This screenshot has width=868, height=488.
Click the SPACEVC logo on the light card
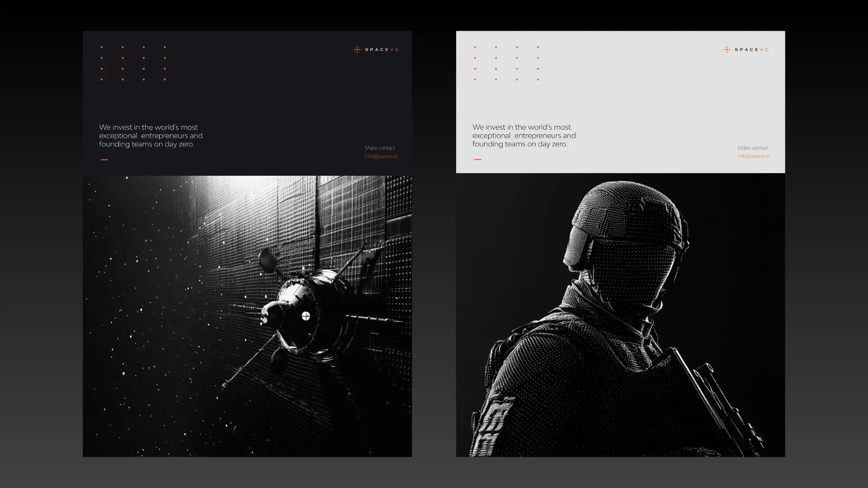[745, 50]
